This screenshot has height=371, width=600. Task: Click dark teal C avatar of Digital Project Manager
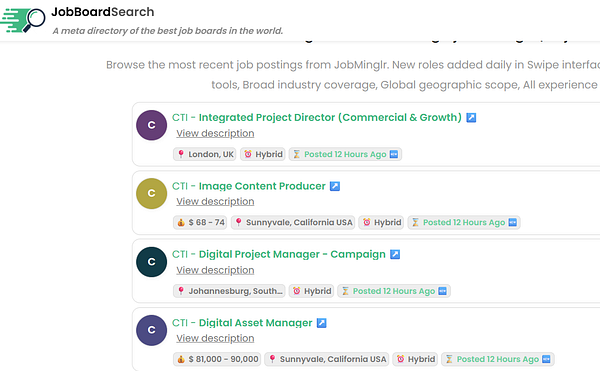click(152, 262)
